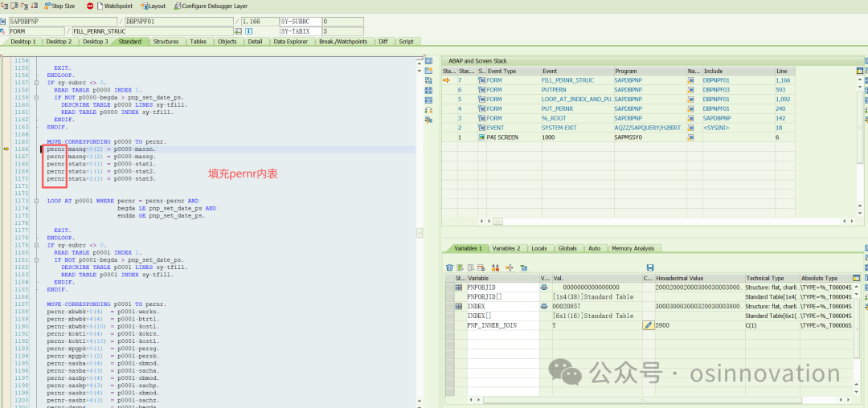The height and width of the screenshot is (408, 868).
Task: Open the Layout toolbar option
Action: (154, 6)
